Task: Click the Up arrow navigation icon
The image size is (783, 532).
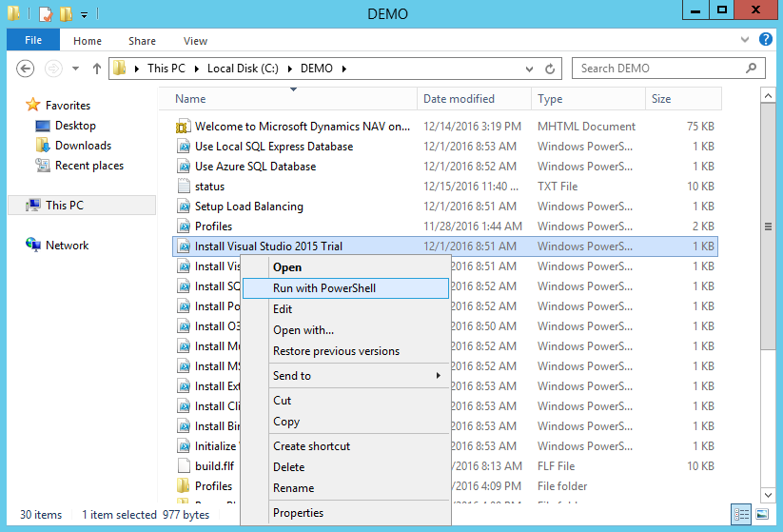Action: (96, 69)
